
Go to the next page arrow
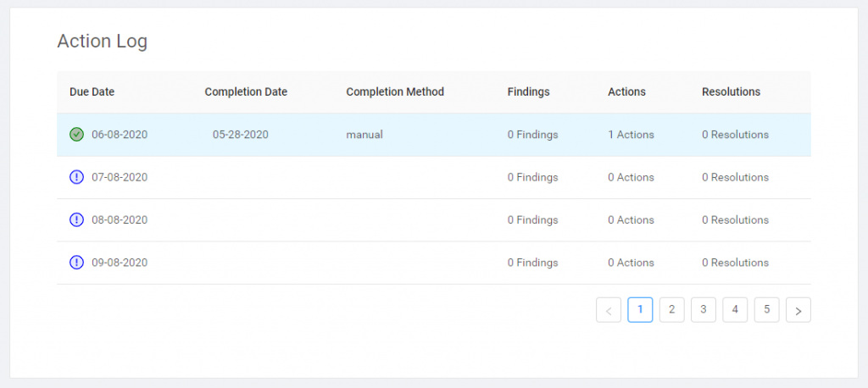coord(798,310)
